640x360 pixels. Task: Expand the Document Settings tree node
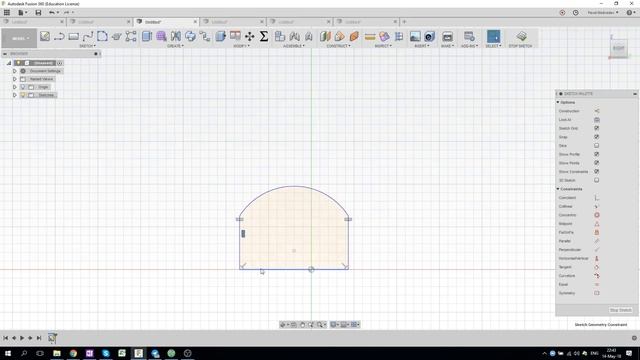coord(15,71)
